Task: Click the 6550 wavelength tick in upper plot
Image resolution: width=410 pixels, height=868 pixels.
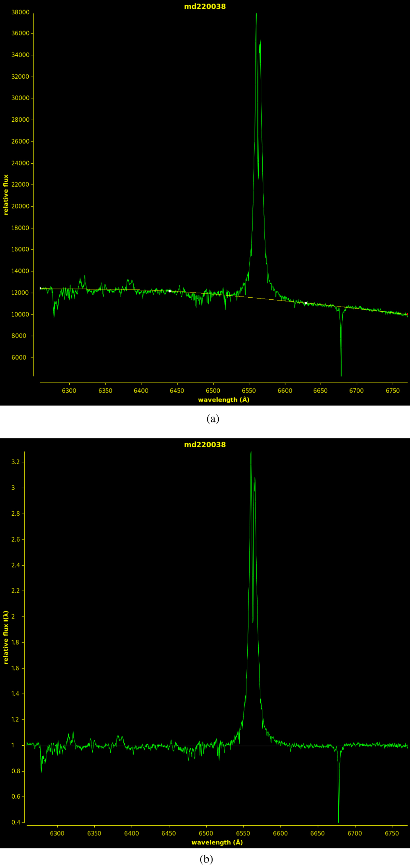Action: 249,391
